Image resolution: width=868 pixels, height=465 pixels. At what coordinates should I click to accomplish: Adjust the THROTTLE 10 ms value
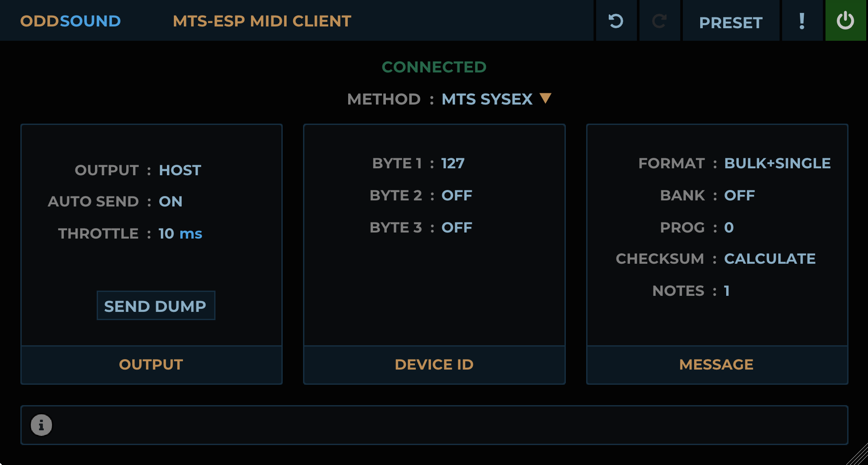[180, 234]
